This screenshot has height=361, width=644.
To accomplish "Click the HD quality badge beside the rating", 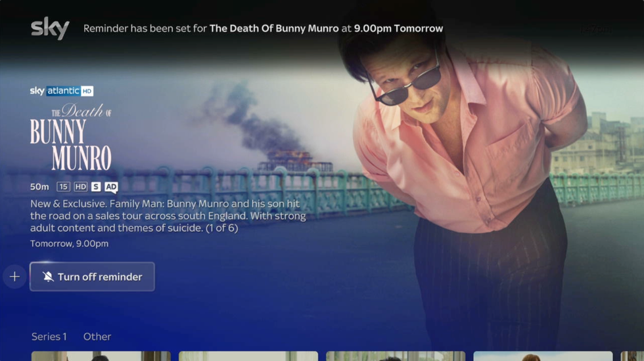I will tap(80, 187).
